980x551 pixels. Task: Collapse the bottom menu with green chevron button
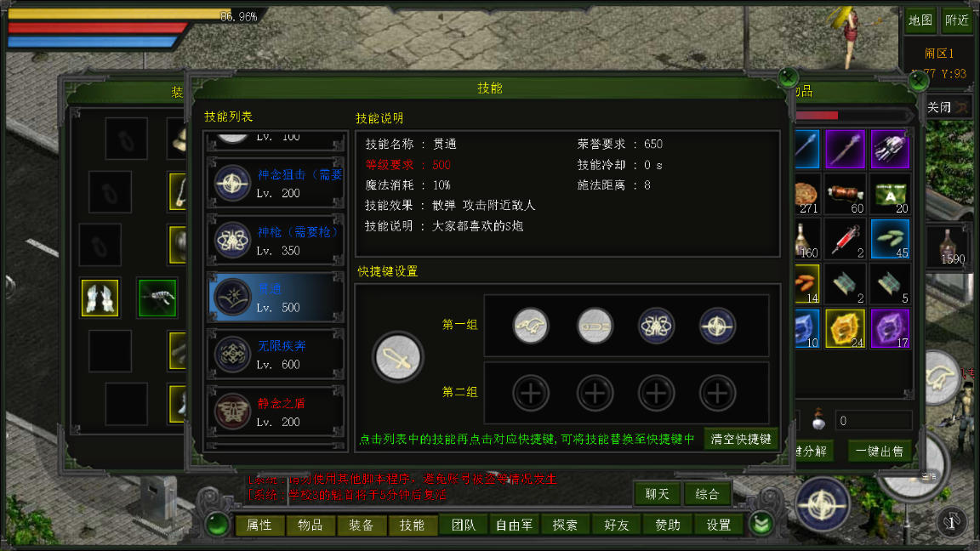(761, 525)
